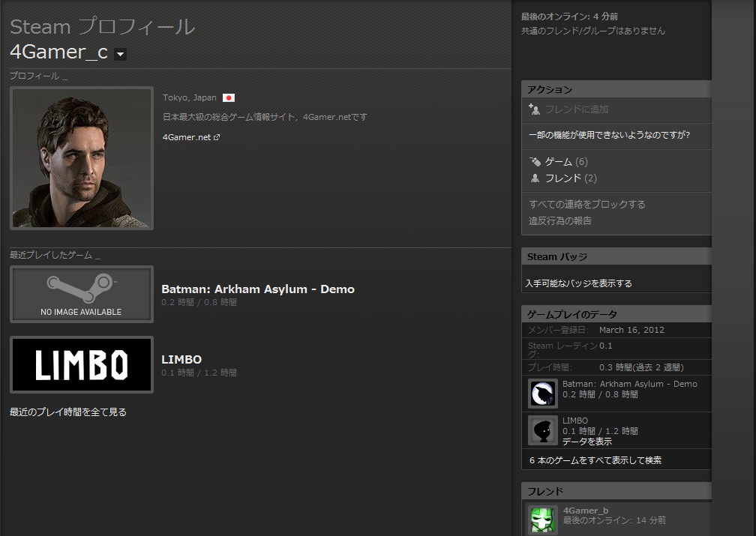Click すべての連絡をブロックする
Screen dimensions: 756x536
coord(586,205)
